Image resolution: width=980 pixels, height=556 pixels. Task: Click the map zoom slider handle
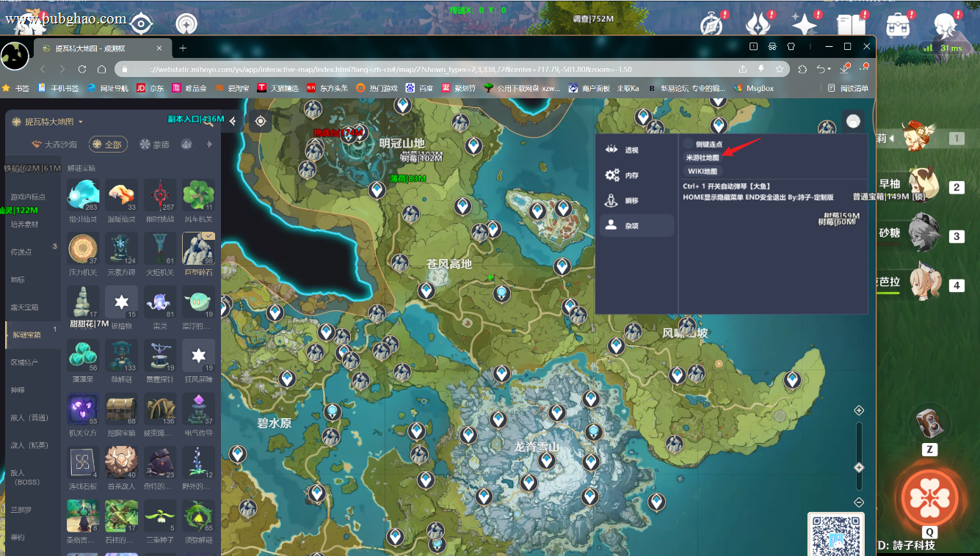pos(859,467)
